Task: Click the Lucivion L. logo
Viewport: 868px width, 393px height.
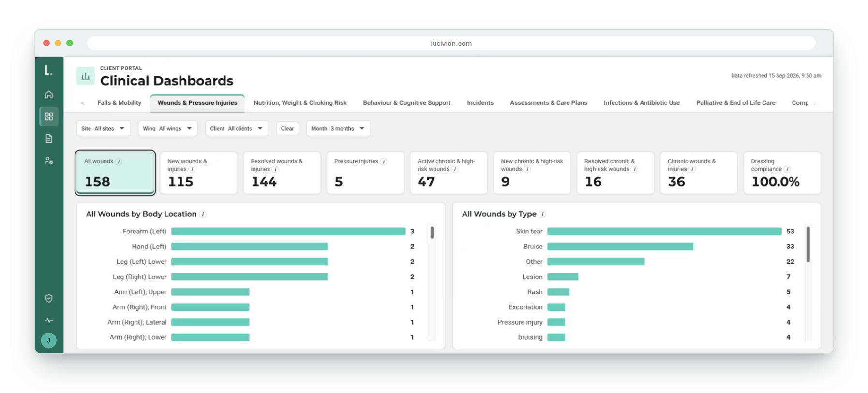Action: (x=48, y=71)
